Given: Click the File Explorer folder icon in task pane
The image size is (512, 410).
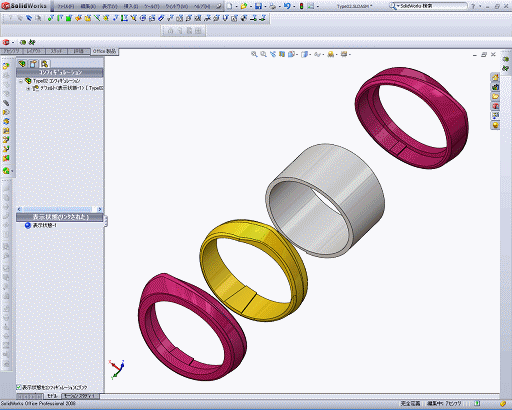Looking at the screenshot, I should tap(495, 97).
